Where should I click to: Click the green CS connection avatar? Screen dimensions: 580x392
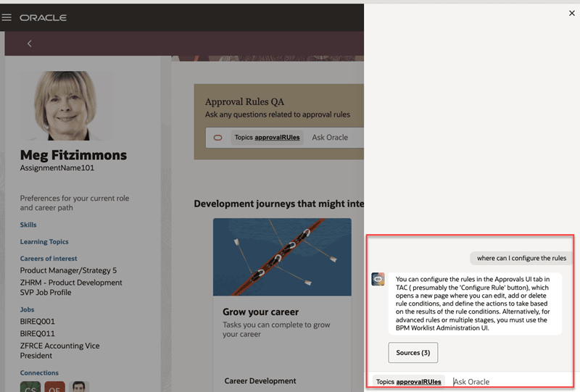(x=30, y=387)
